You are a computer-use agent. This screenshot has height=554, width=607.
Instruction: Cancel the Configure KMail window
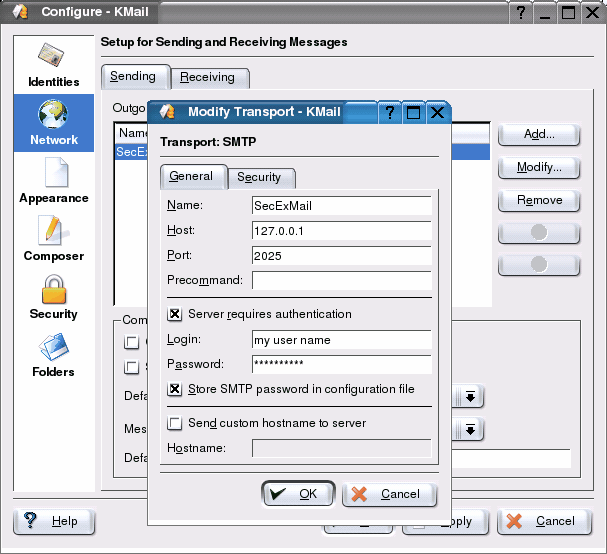click(x=545, y=521)
